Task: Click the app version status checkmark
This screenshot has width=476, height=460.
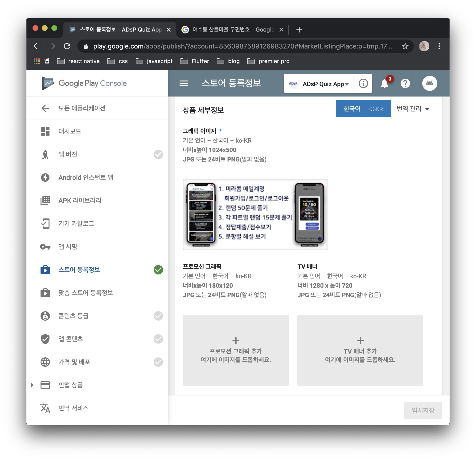Action: coord(158,154)
